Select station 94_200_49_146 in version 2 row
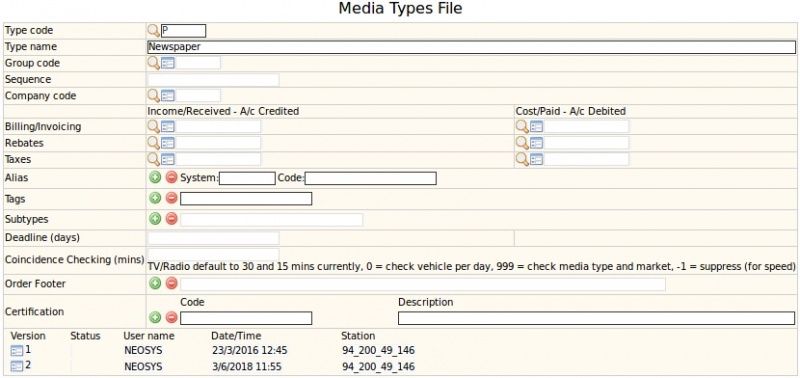The width and height of the screenshot is (800, 378). 378,367
